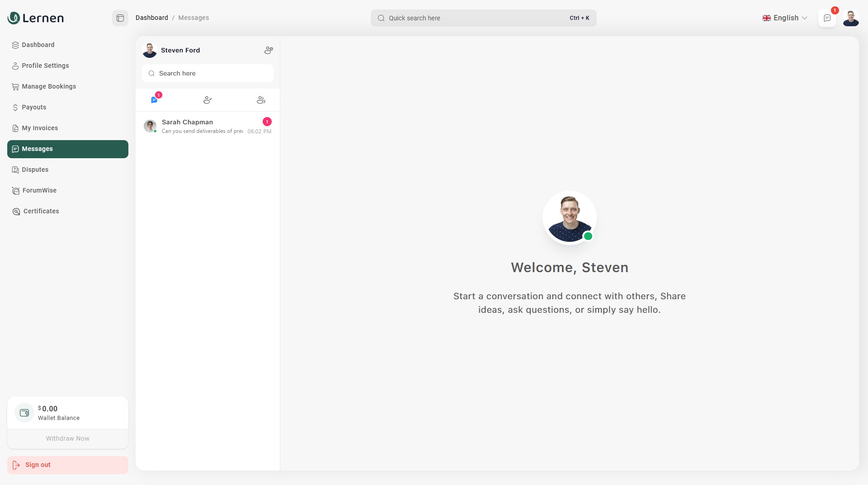This screenshot has height=485, width=868.
Task: Switch to the chats tab with badge
Action: pos(154,100)
